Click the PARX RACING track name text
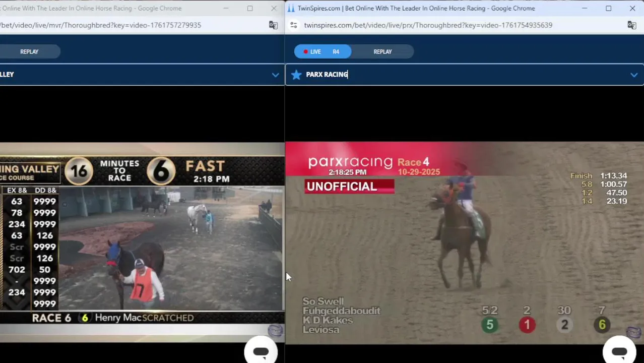 point(327,75)
